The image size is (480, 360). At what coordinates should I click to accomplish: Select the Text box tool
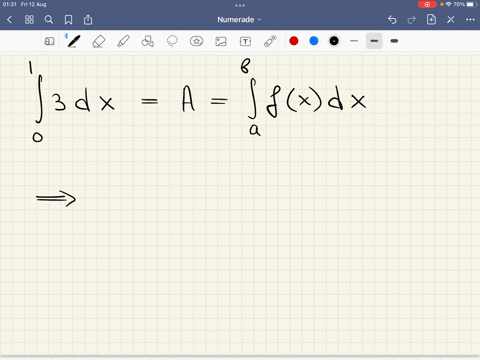coord(245,41)
